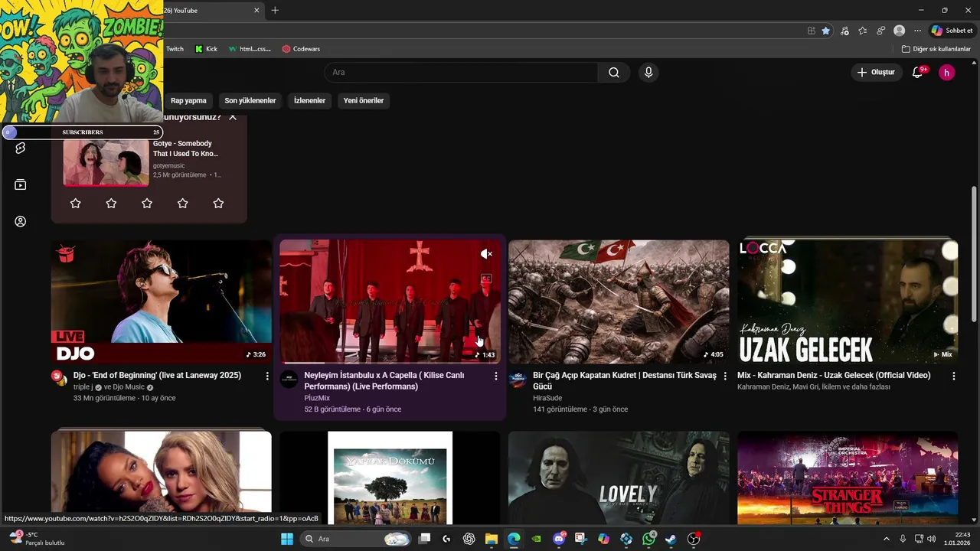Expand the Diğer sık kullanılanlar folder

[x=936, y=48]
